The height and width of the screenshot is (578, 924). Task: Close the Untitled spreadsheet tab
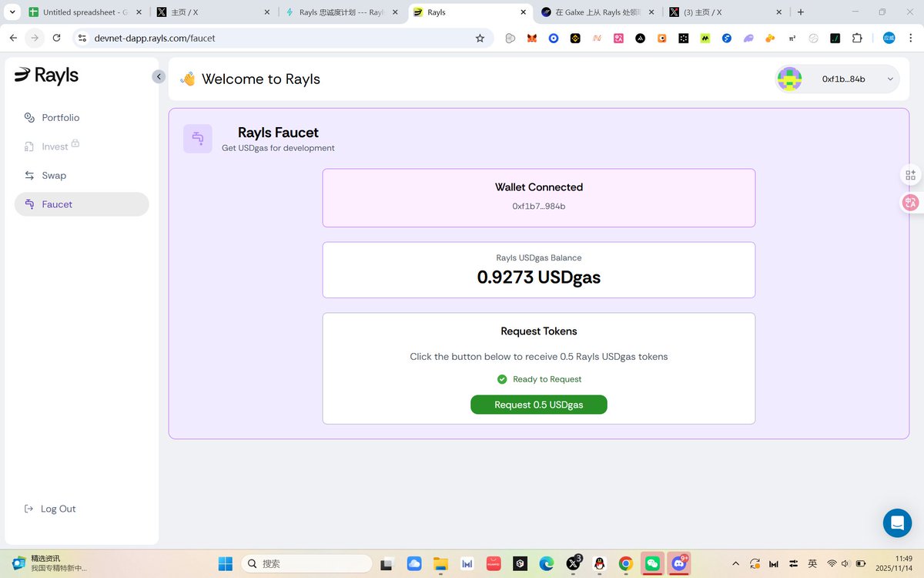139,12
